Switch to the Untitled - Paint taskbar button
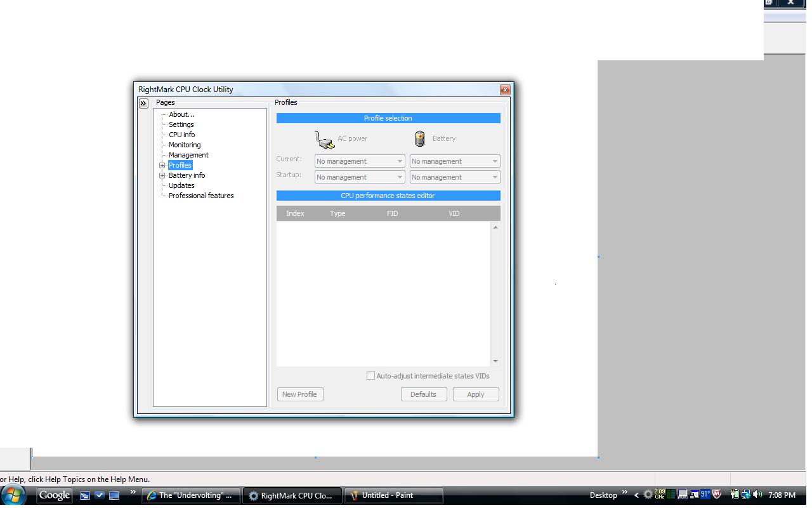This screenshot has width=812, height=508. click(393, 495)
